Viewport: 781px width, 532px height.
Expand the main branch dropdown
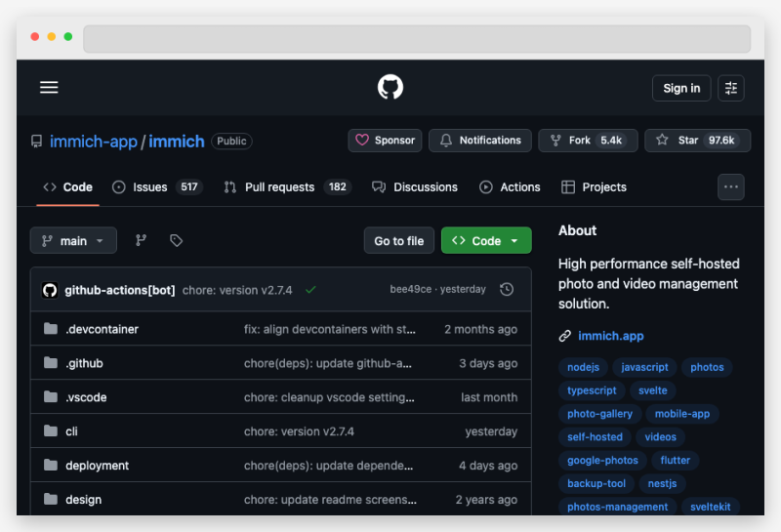[73, 240]
